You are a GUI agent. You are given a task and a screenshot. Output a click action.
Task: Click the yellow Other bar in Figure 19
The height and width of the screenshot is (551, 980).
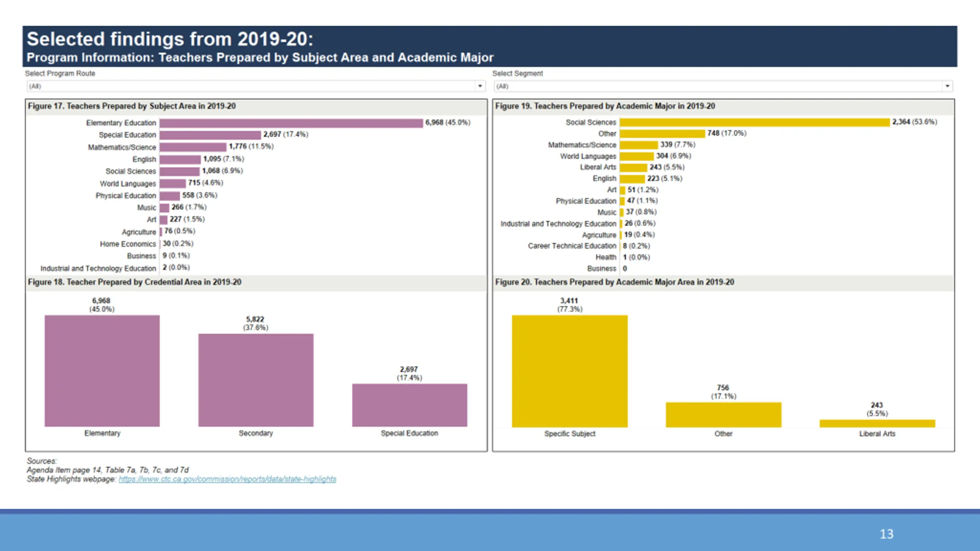point(662,134)
